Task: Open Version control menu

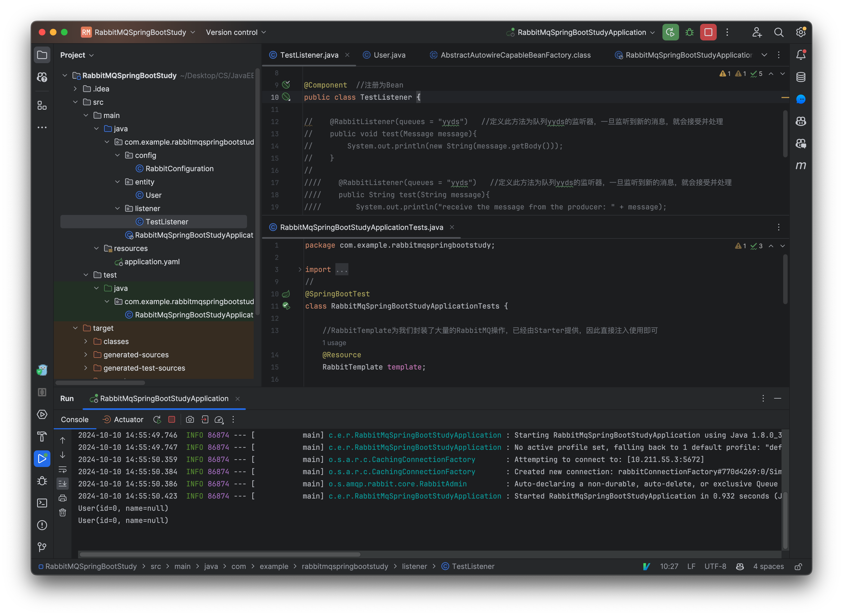Action: 236,32
